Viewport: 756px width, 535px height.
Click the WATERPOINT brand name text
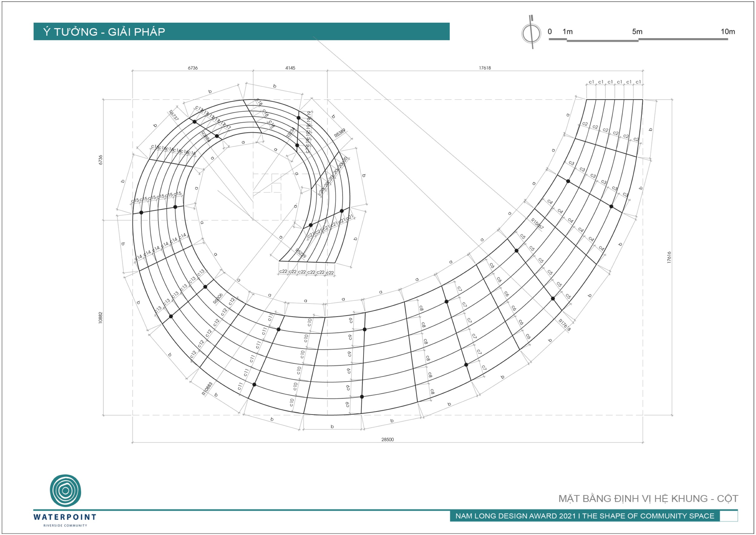click(x=65, y=517)
